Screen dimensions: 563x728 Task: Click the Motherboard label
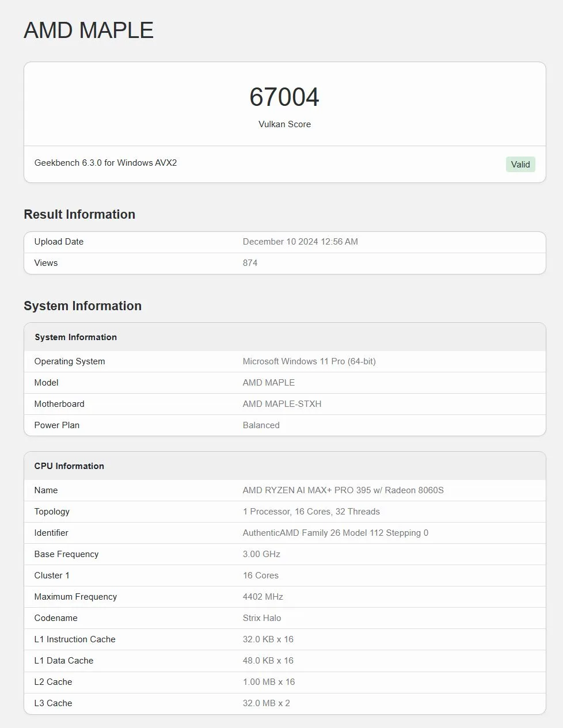coord(59,404)
